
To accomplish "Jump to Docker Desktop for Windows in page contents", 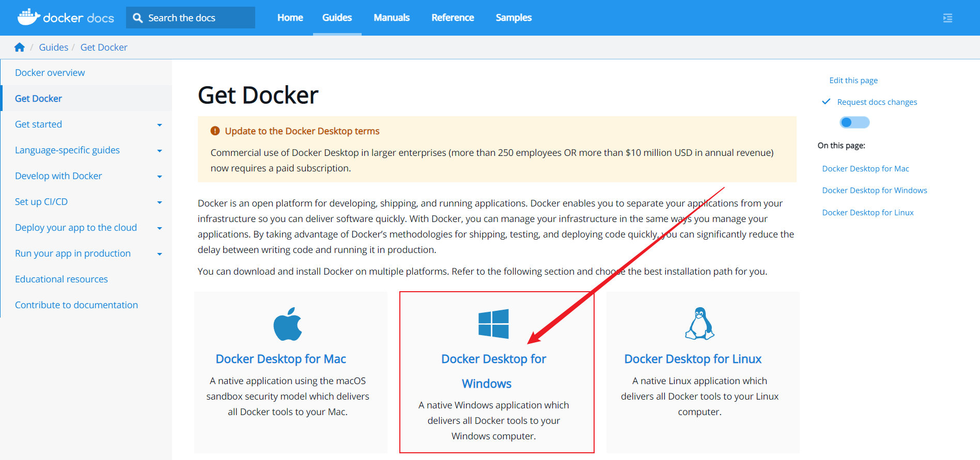I will point(875,191).
